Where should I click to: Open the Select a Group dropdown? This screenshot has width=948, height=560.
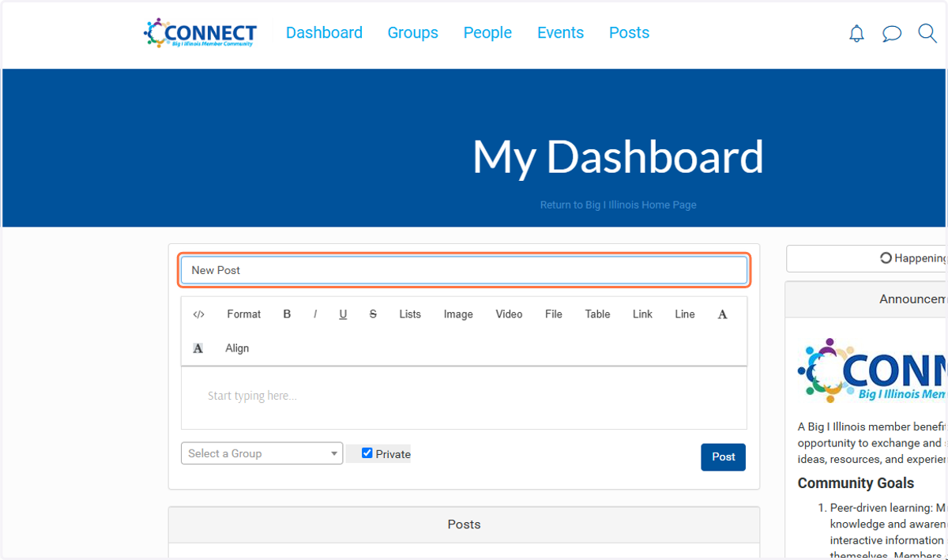(x=261, y=453)
